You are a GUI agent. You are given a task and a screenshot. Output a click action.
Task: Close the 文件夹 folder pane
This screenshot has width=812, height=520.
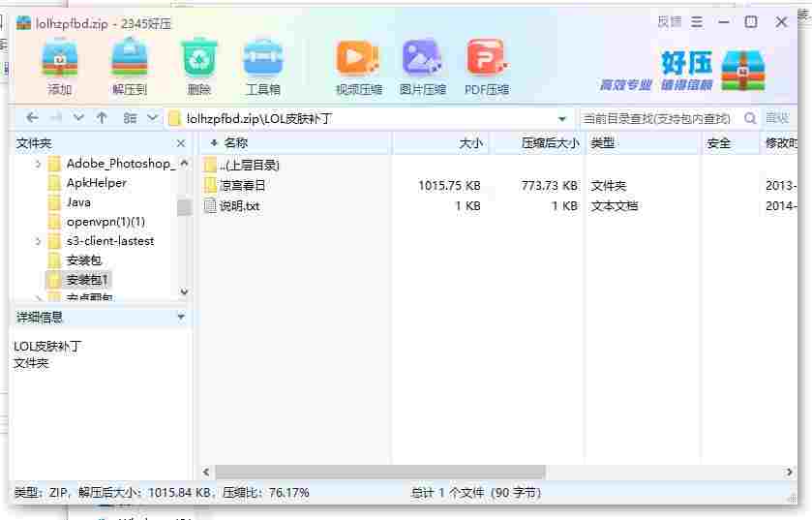[x=181, y=143]
